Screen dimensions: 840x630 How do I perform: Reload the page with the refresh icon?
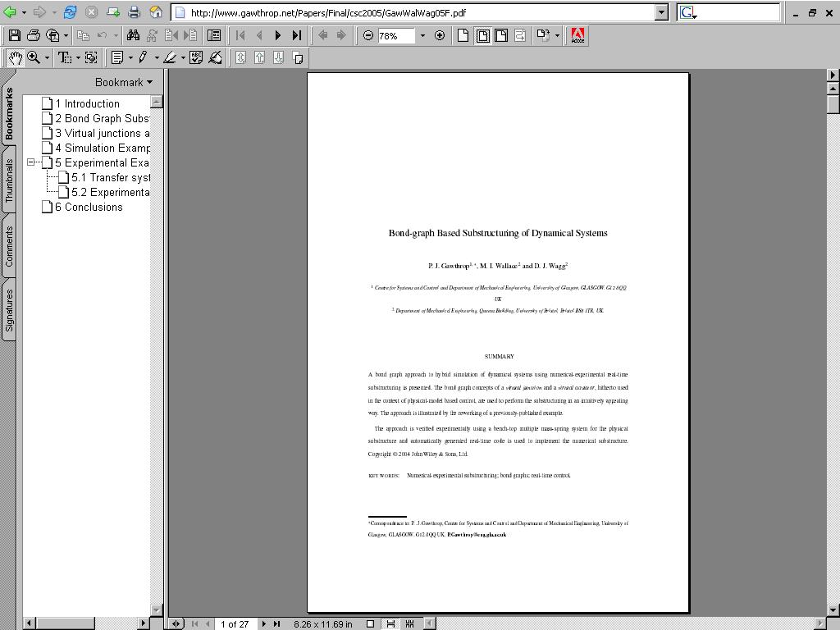coord(71,11)
